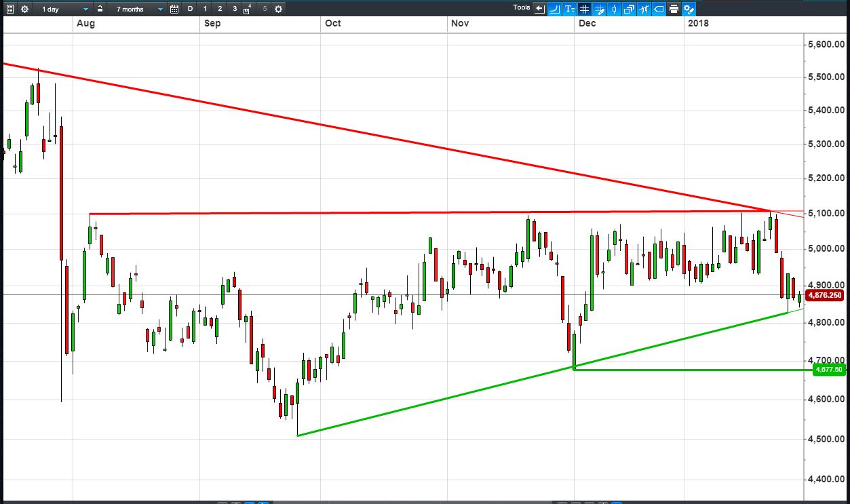Image resolution: width=850 pixels, height=504 pixels.
Task: Switch to saved layout 5
Action: tap(265, 9)
